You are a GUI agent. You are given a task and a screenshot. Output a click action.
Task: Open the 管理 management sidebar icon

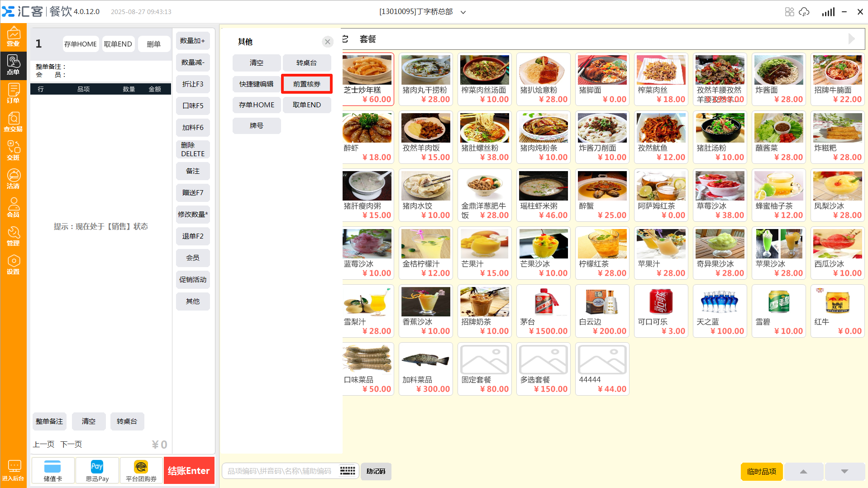point(13,237)
